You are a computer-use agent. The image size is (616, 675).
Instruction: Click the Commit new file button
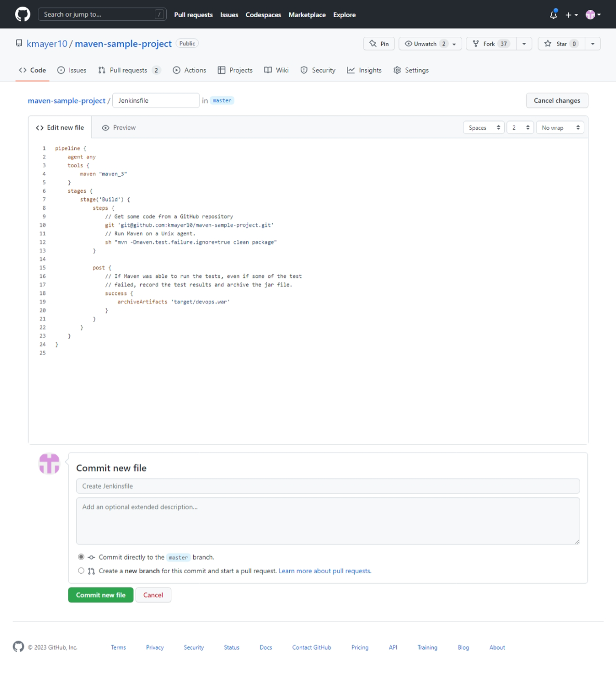(101, 595)
